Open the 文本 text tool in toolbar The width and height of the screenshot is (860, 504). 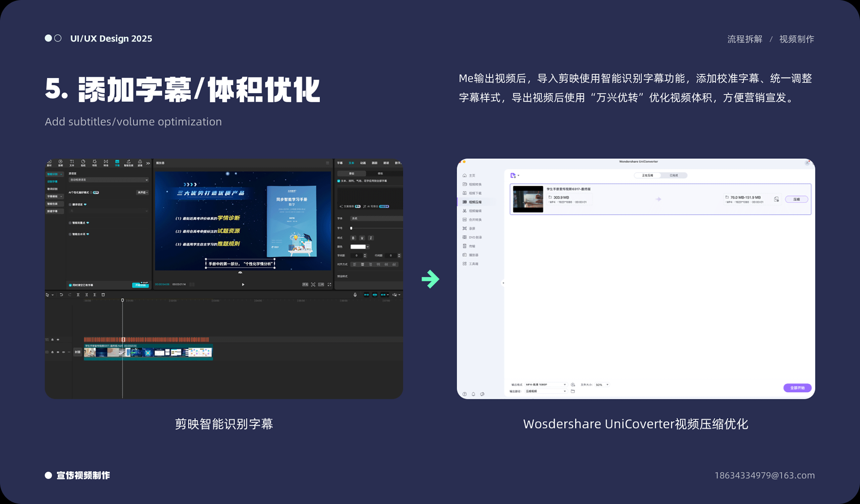pyautogui.click(x=72, y=163)
